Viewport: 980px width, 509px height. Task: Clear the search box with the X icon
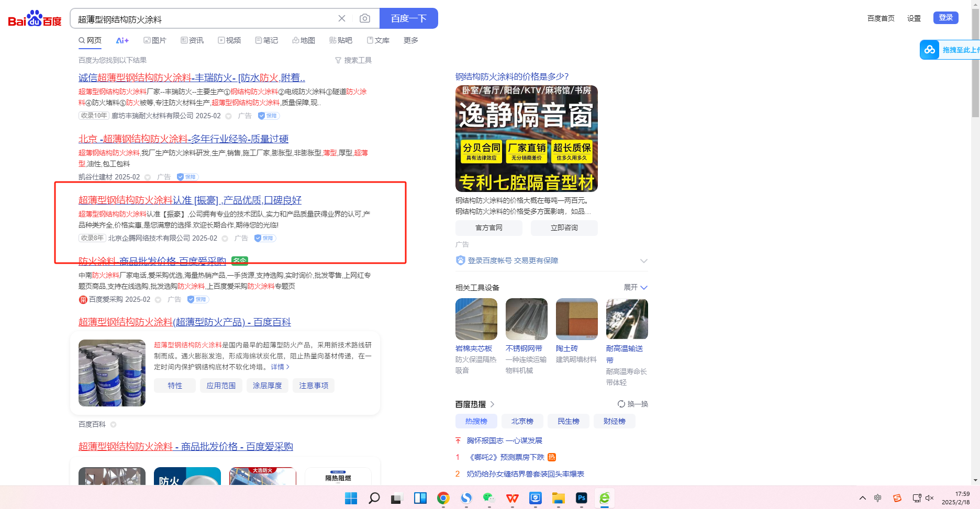tap(342, 18)
